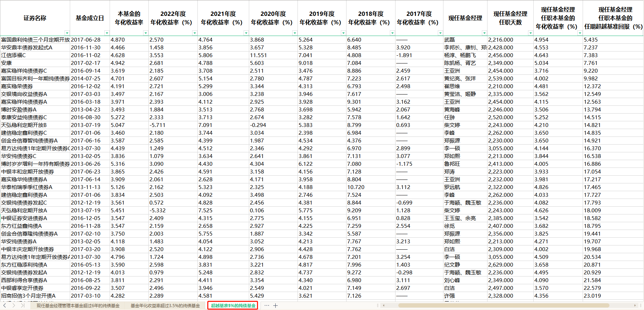This screenshot has height=310, width=644.
Task: Select the cell 富国目标齐利一年期纯债债券
Action: pyautogui.click(x=35, y=79)
